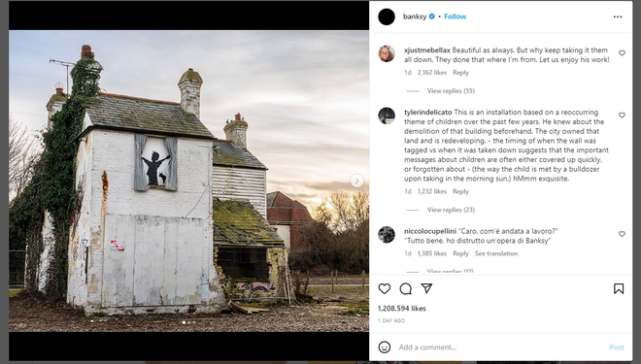This screenshot has width=641, height=364.
Task: Save post with the bookmark icon
Action: coord(619,289)
